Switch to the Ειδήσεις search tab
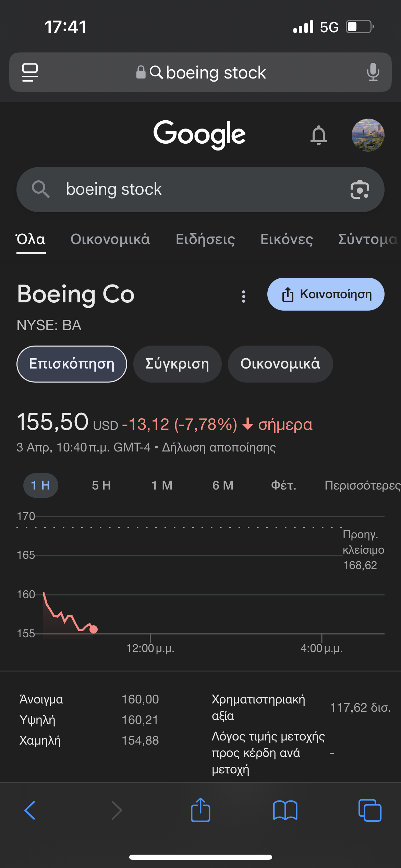Screen dimensions: 401x868 click(x=205, y=239)
